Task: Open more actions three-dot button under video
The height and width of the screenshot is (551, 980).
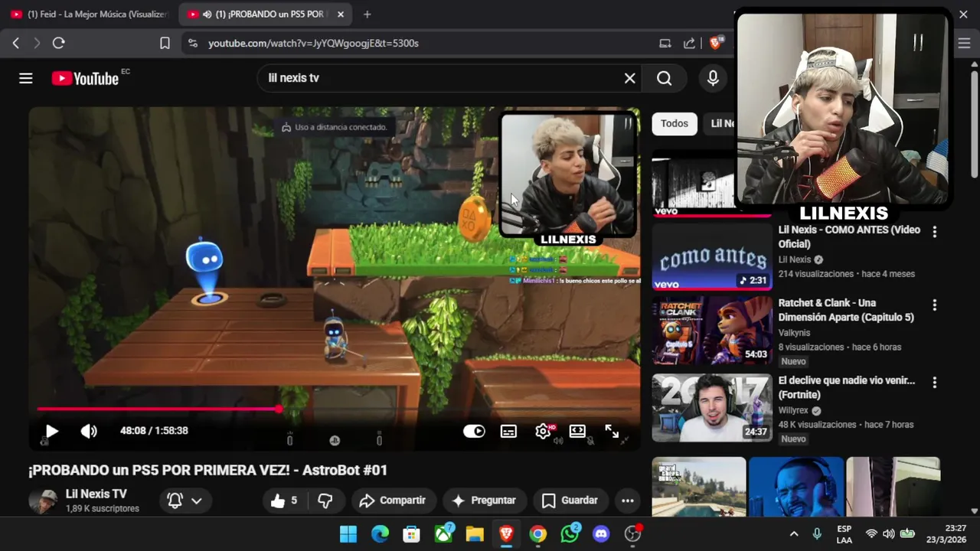Action: tap(627, 500)
